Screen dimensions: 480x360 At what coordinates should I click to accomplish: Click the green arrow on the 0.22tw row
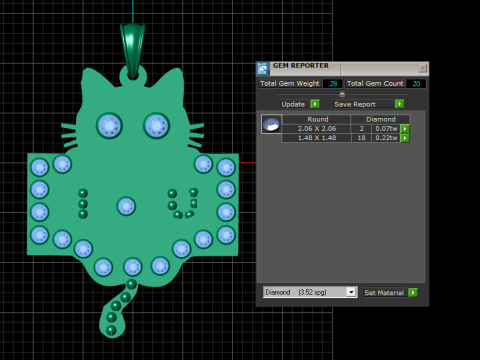pos(405,138)
